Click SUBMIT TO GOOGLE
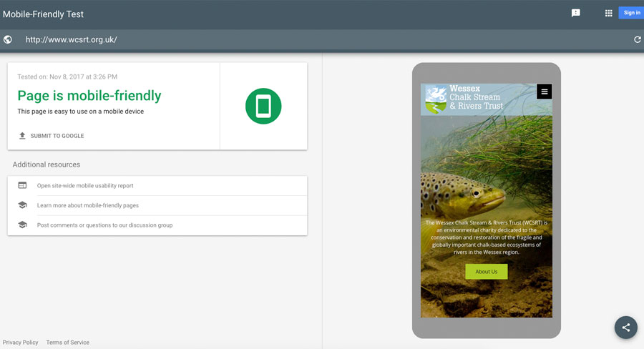 pos(57,136)
